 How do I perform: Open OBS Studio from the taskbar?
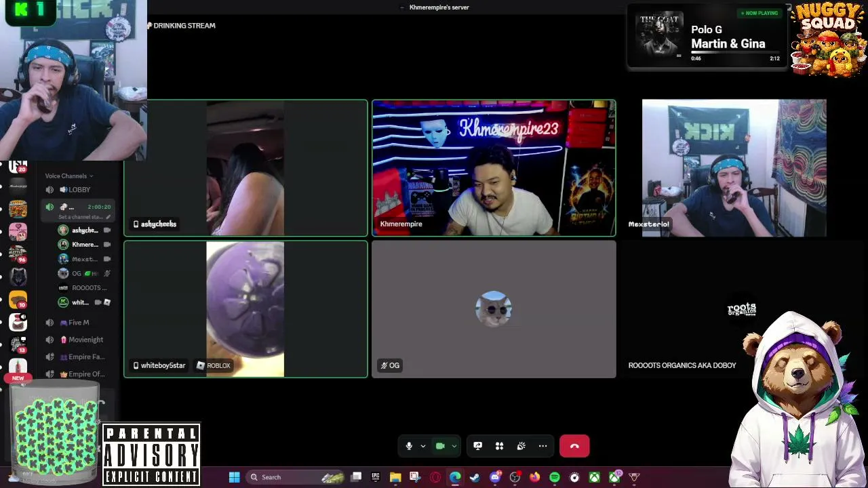click(x=515, y=477)
